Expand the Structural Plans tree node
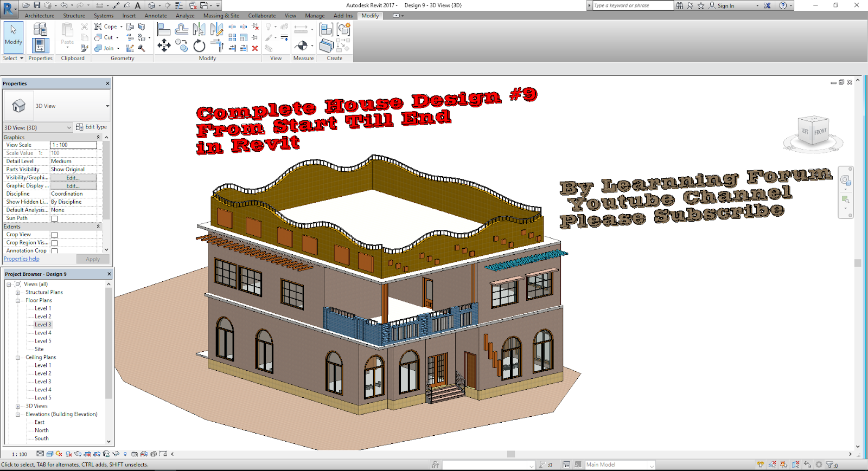 tap(17, 292)
